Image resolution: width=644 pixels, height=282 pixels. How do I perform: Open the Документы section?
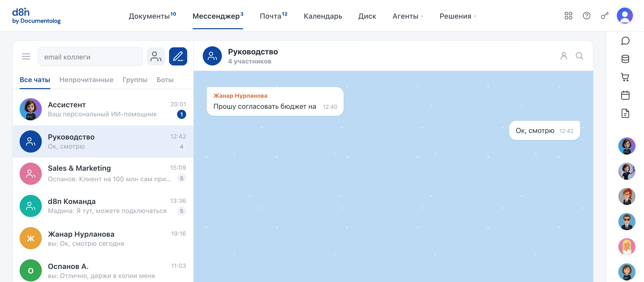coord(152,16)
